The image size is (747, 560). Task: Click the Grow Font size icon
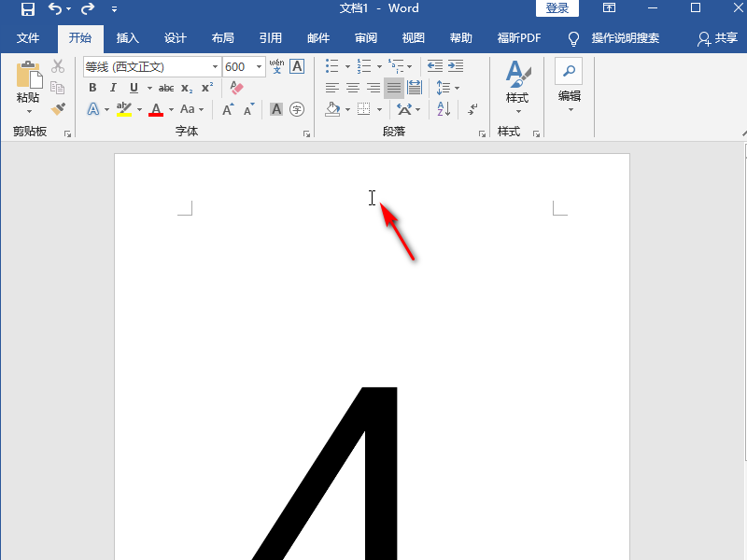coord(228,109)
